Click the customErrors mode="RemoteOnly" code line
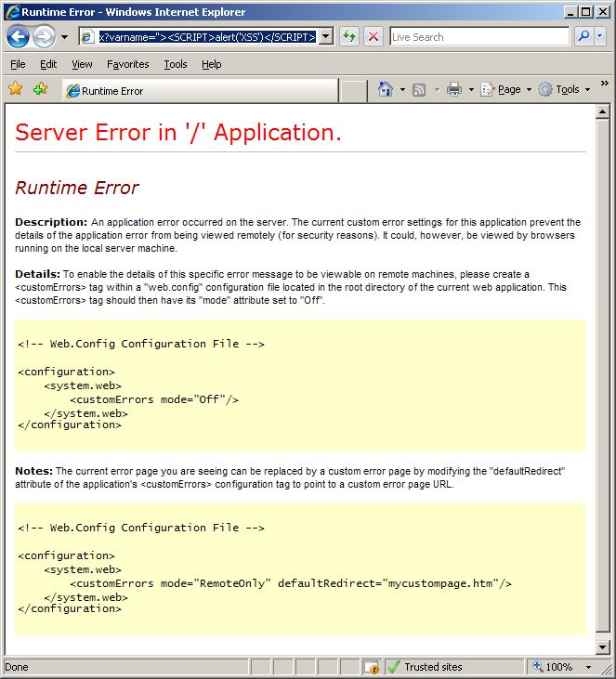Viewport: 616px width, 679px height. click(291, 583)
